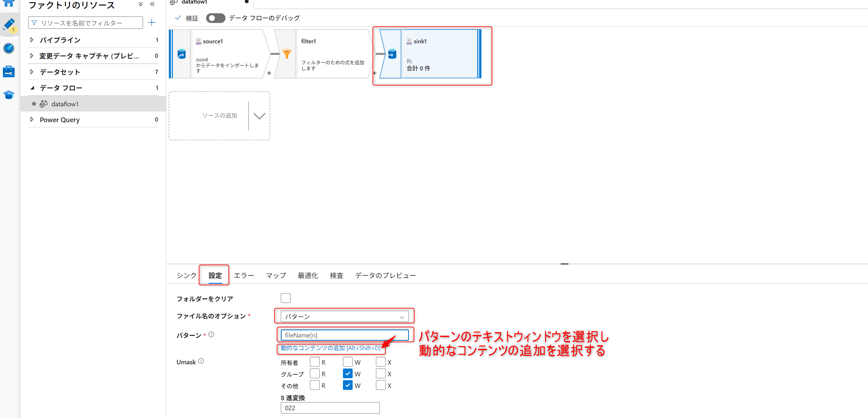This screenshot has height=418, width=868.
Task: Click the パターン info icon
Action: click(211, 335)
